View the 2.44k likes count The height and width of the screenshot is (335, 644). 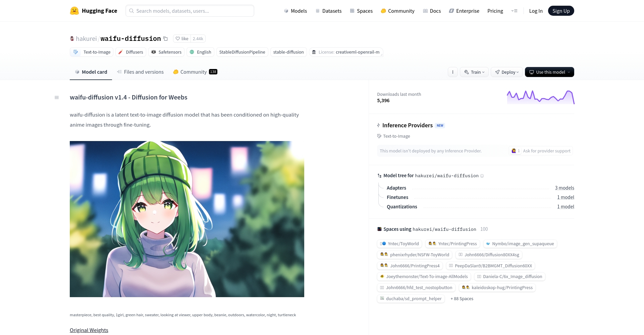pyautogui.click(x=198, y=39)
